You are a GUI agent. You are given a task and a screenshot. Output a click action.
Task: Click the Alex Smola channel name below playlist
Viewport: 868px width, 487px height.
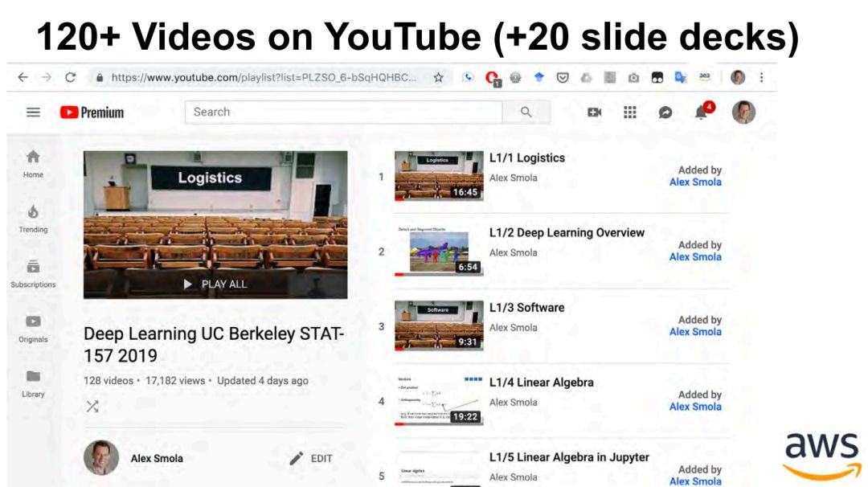coord(157,458)
